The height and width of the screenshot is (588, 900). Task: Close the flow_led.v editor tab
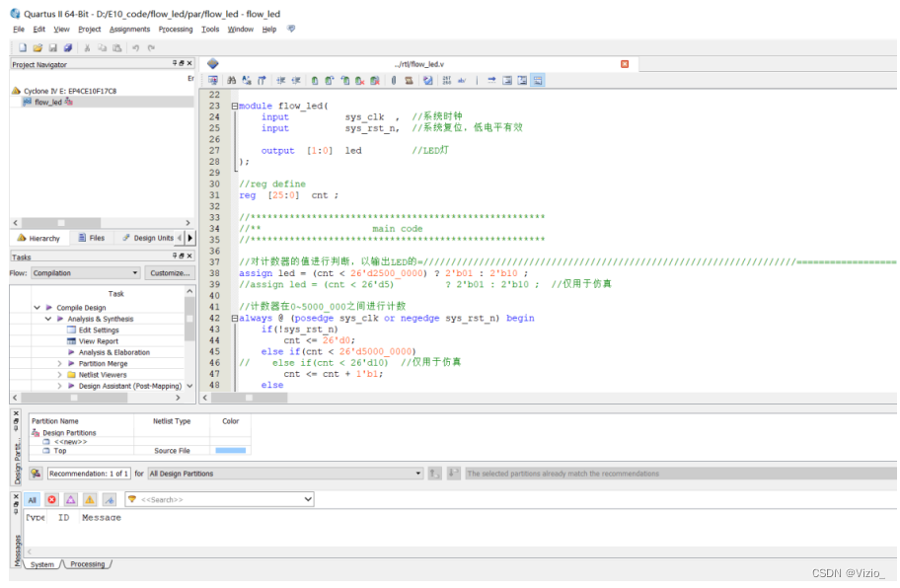[x=624, y=64]
